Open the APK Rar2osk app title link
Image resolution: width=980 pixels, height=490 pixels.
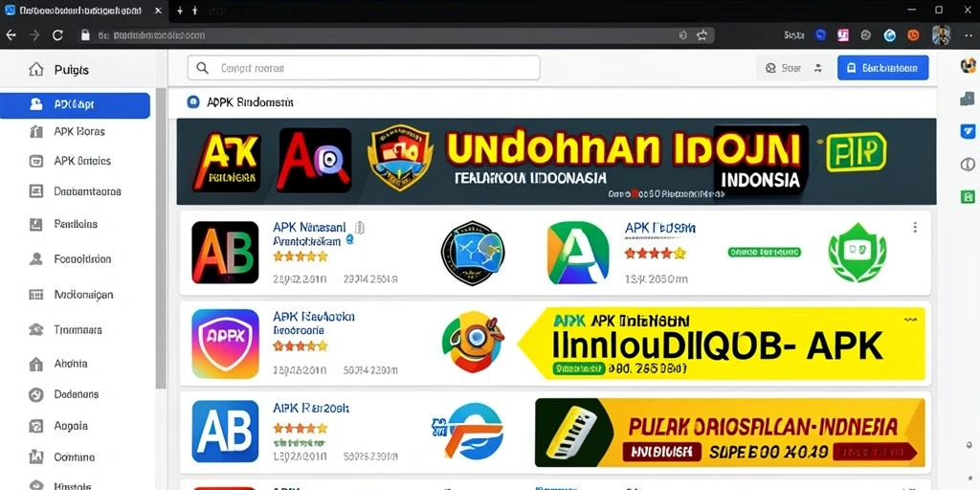pyautogui.click(x=311, y=408)
